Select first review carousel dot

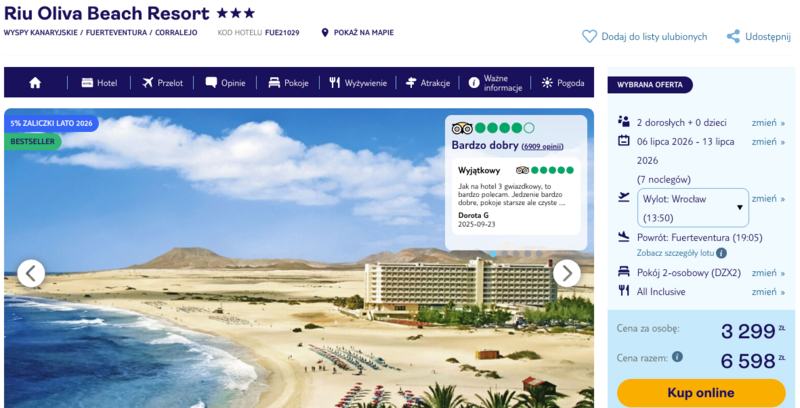(x=493, y=253)
